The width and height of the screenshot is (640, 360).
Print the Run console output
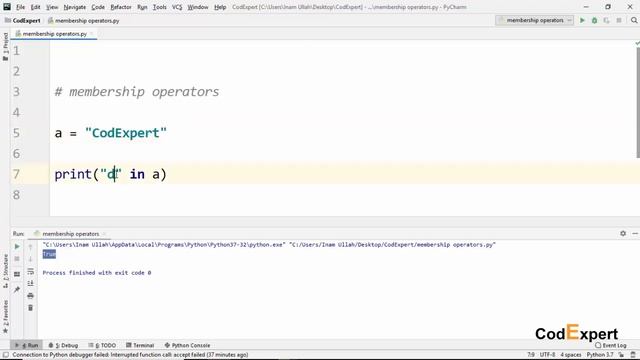point(31,296)
